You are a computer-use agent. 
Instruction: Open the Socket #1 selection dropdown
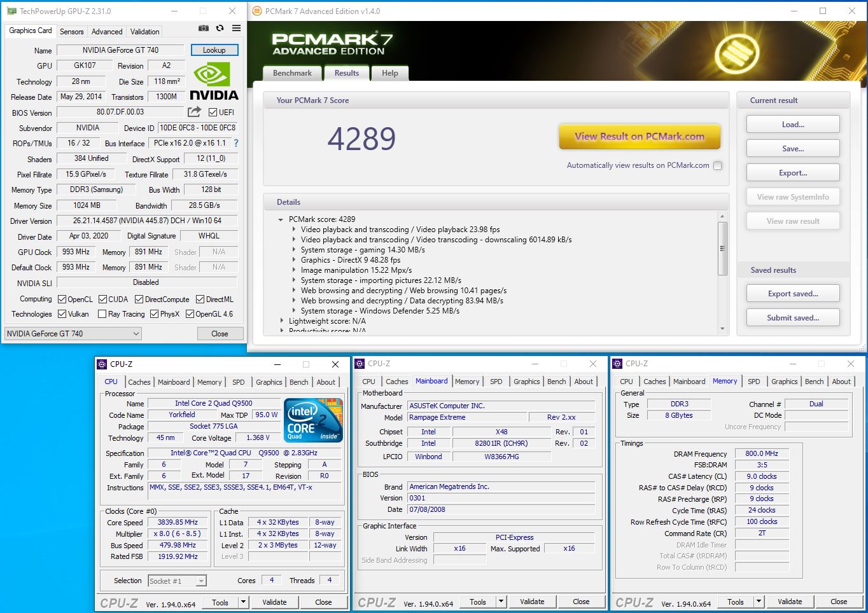[x=178, y=581]
